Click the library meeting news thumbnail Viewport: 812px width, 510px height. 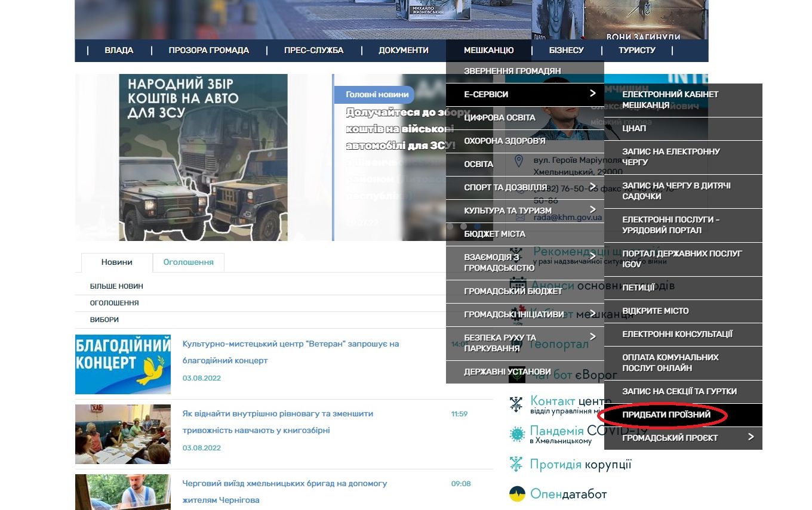pos(123,434)
